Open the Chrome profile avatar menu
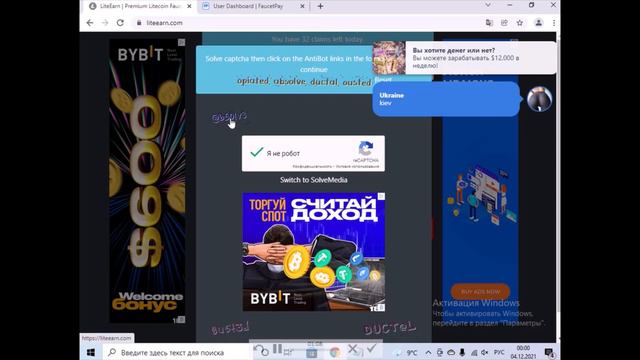640x360 pixels. pyautogui.click(x=538, y=23)
